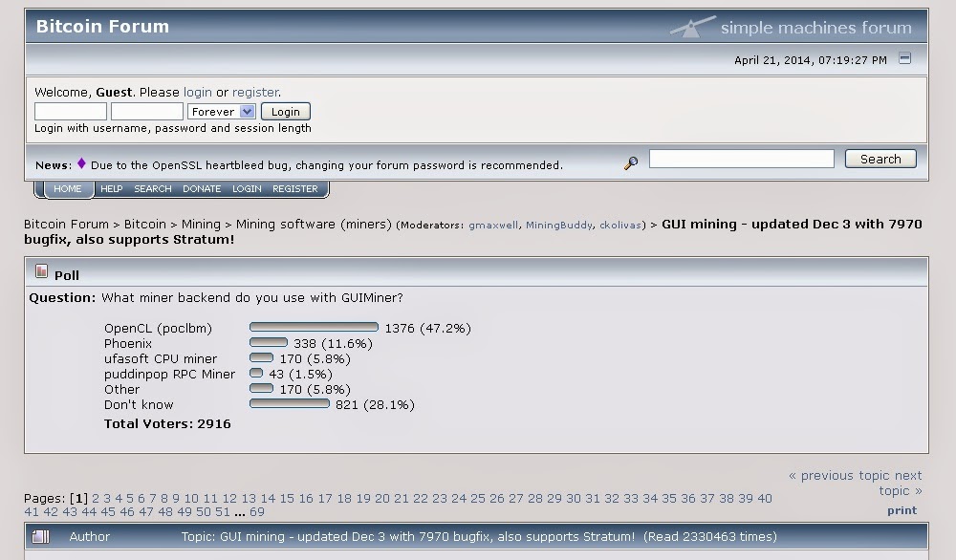
Task: Jump to page 25
Action: click(x=477, y=499)
